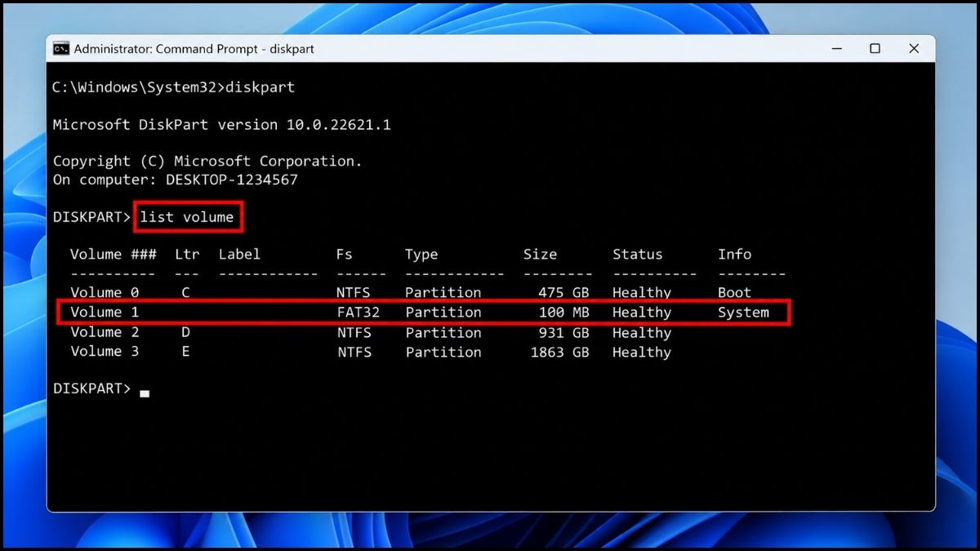Click the '100 MB' size value

click(x=563, y=312)
